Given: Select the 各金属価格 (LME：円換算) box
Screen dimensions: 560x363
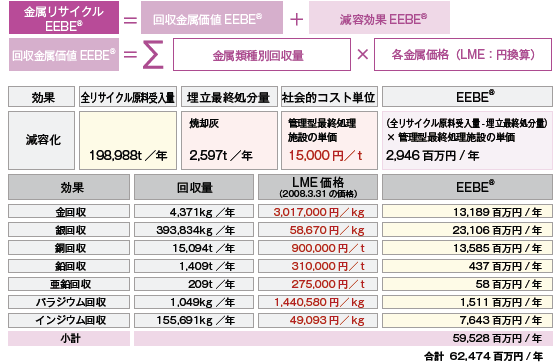Looking at the screenshot, I should coord(463,55).
